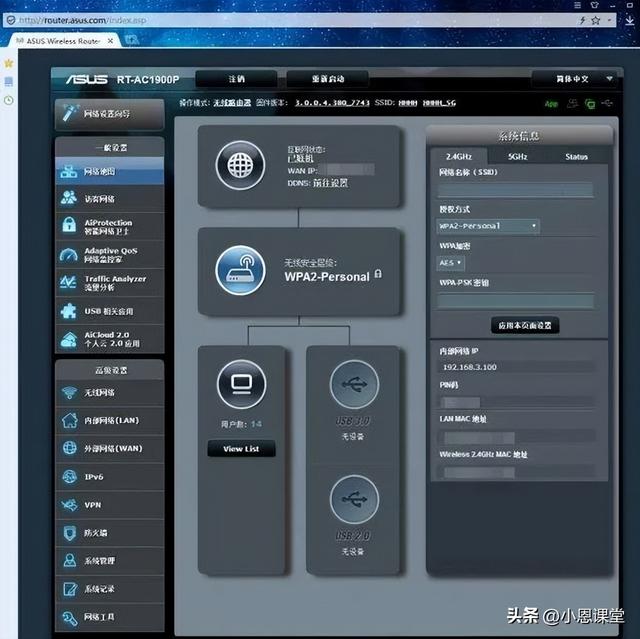Image resolution: width=640 pixels, height=639 pixels.
Task: Open AiCloud 2.0 cloud house icon
Action: [69, 339]
